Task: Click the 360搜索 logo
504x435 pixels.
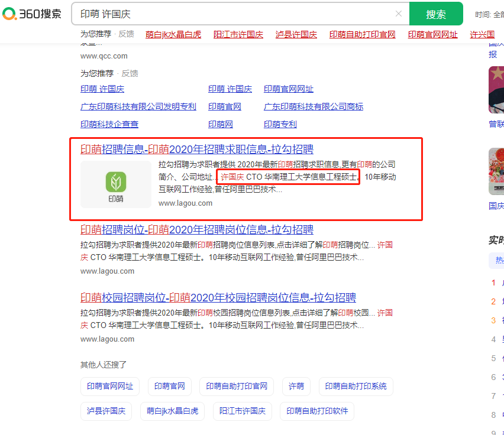Action: click(33, 14)
